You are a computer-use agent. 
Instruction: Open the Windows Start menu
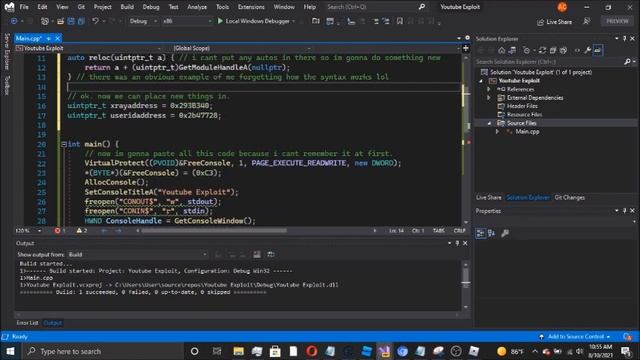click(x=10, y=351)
